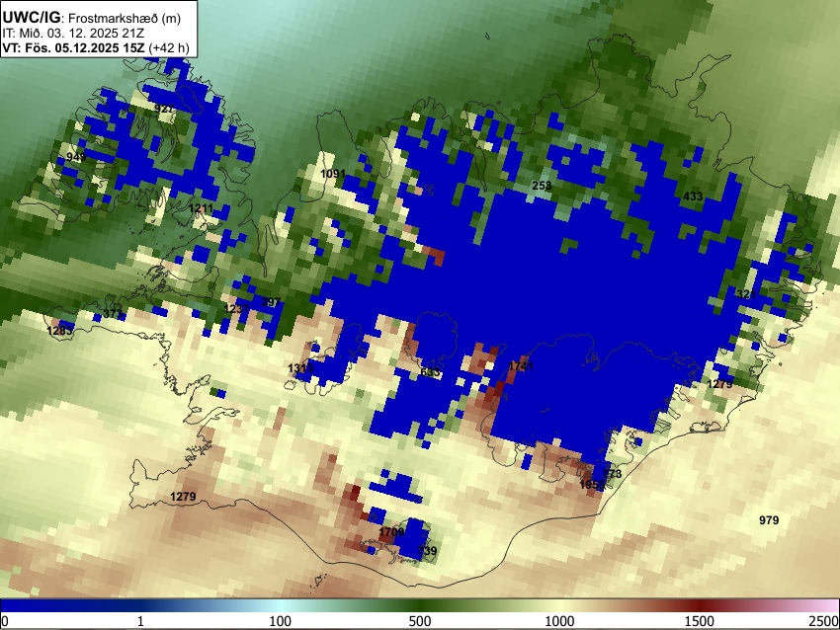Click the map value label 773
The image size is (840, 630).
pos(613,474)
